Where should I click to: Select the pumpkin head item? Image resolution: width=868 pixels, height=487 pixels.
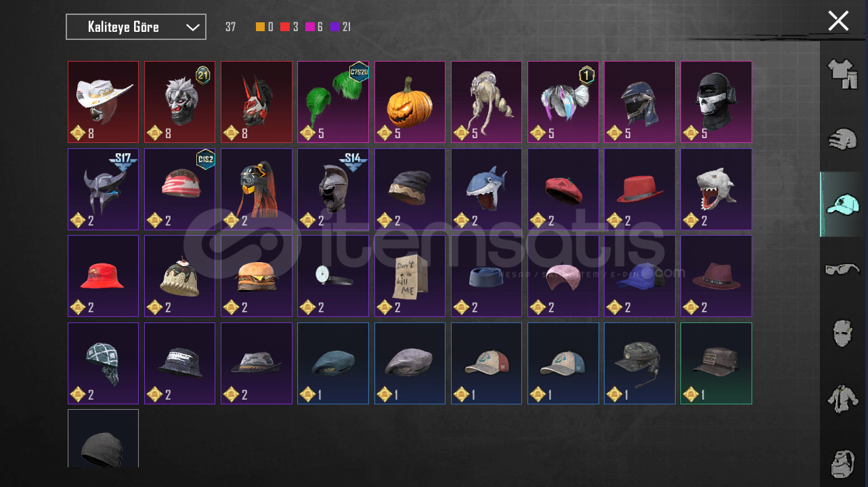pos(410,102)
